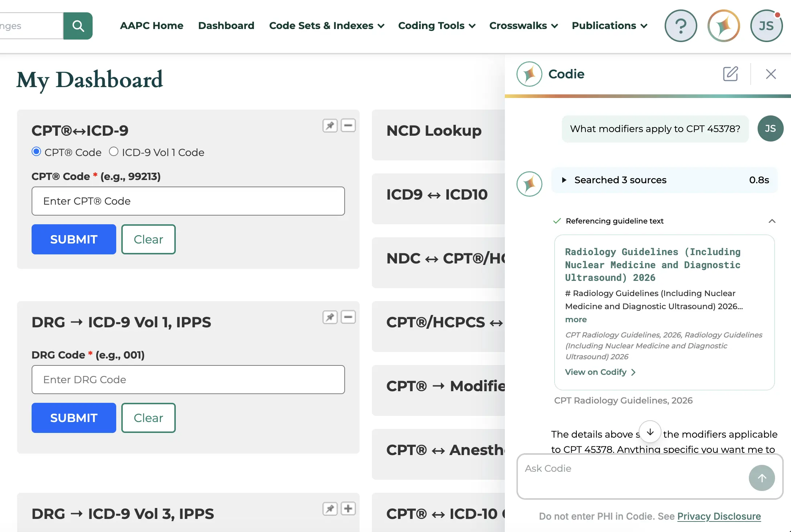Click the 0.8s search time value
791x532 pixels.
click(x=759, y=180)
